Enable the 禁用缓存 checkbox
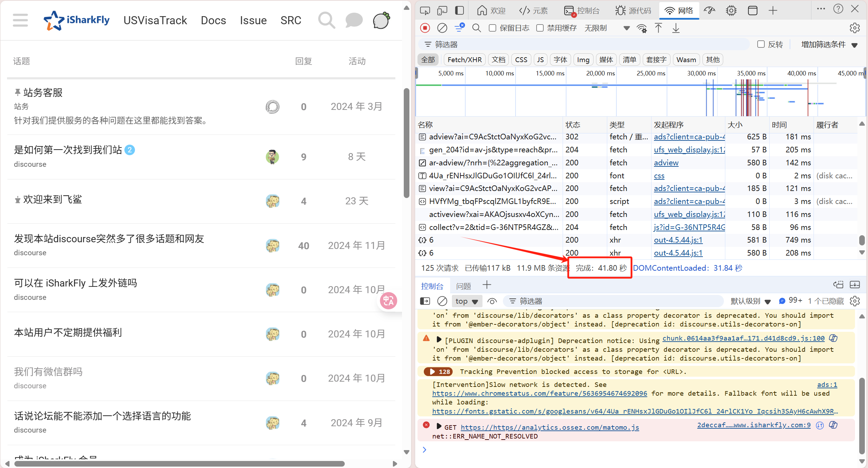The height and width of the screenshot is (468, 868). point(540,28)
